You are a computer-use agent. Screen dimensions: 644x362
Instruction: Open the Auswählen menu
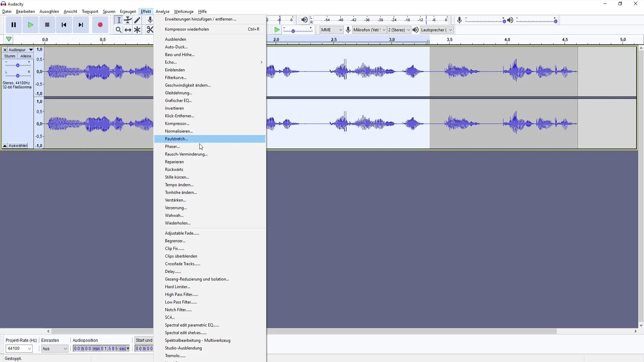pyautogui.click(x=49, y=11)
